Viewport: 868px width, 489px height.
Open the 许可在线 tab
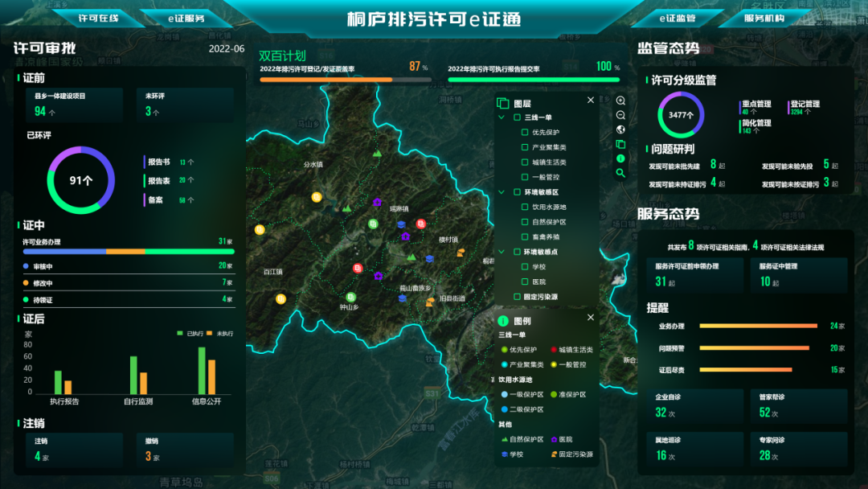(99, 18)
